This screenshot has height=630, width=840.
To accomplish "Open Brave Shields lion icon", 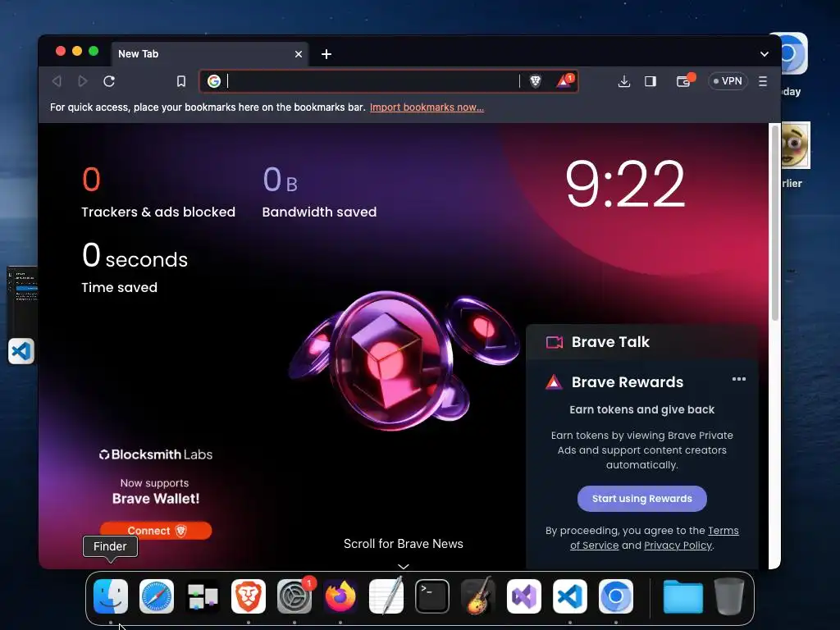I will point(535,81).
